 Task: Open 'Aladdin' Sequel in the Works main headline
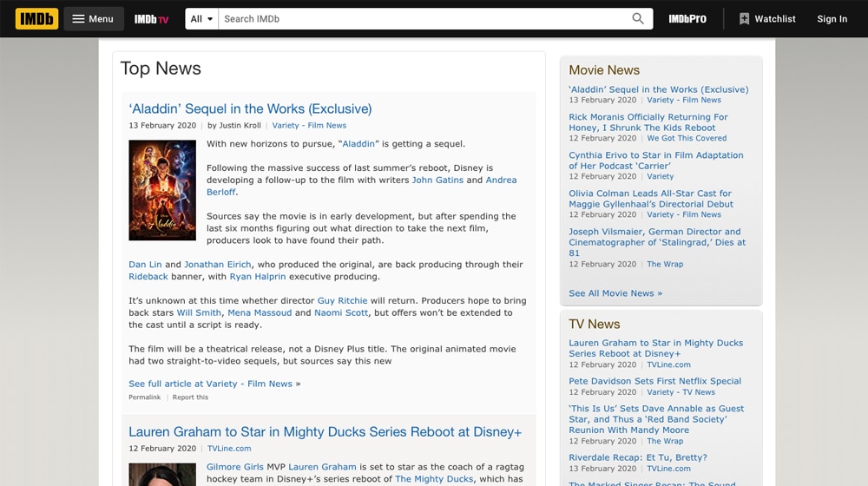[250, 108]
